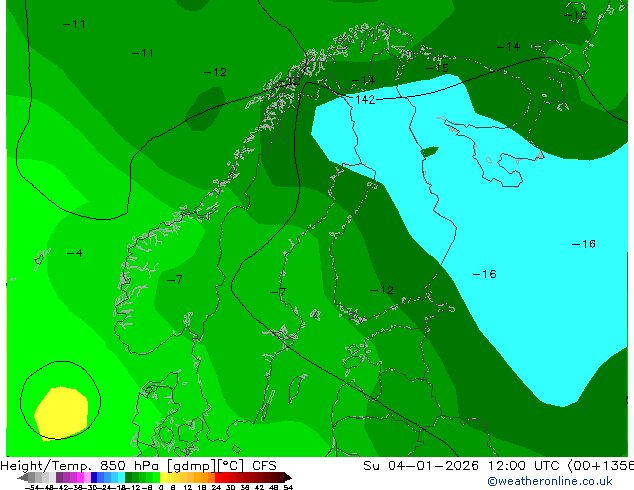Click the gray left arrow cap of the legend
The height and width of the screenshot is (490, 634).
pos(23,478)
